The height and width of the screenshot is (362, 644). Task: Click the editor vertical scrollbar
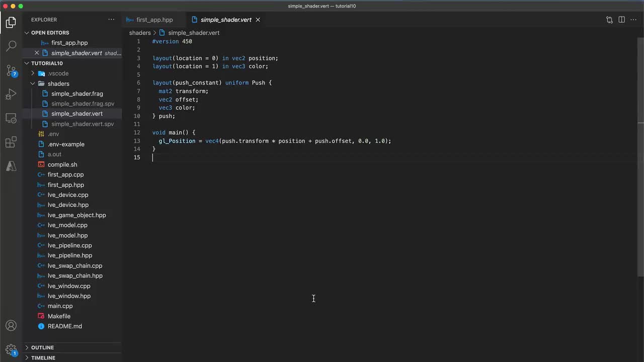pos(640,157)
